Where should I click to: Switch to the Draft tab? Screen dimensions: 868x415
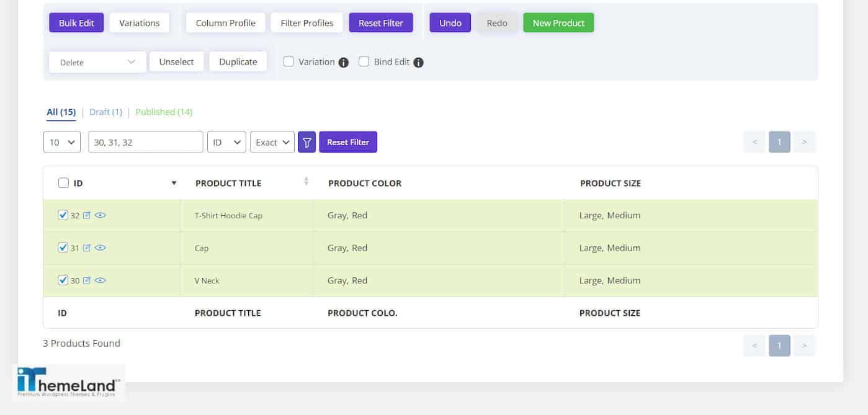click(105, 112)
